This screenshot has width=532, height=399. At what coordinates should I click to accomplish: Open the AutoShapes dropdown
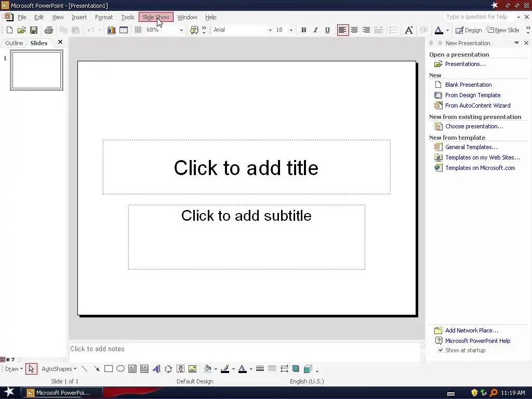tap(59, 369)
